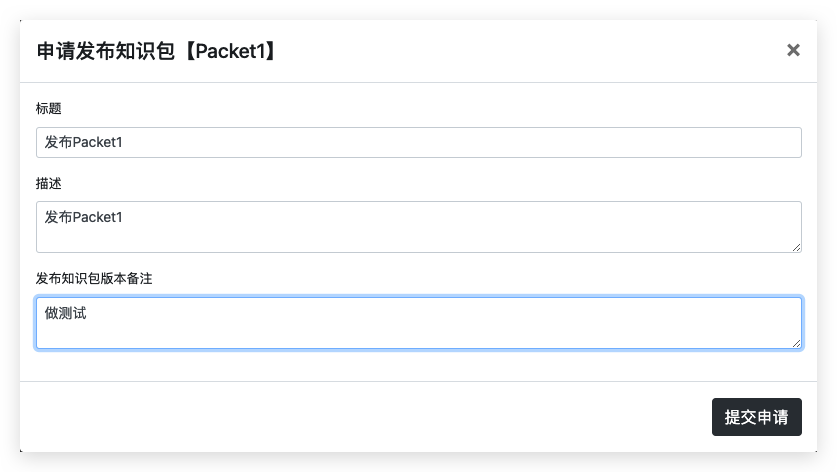
Task: Click the 发布知识包版本备注 label
Action: coord(94,278)
